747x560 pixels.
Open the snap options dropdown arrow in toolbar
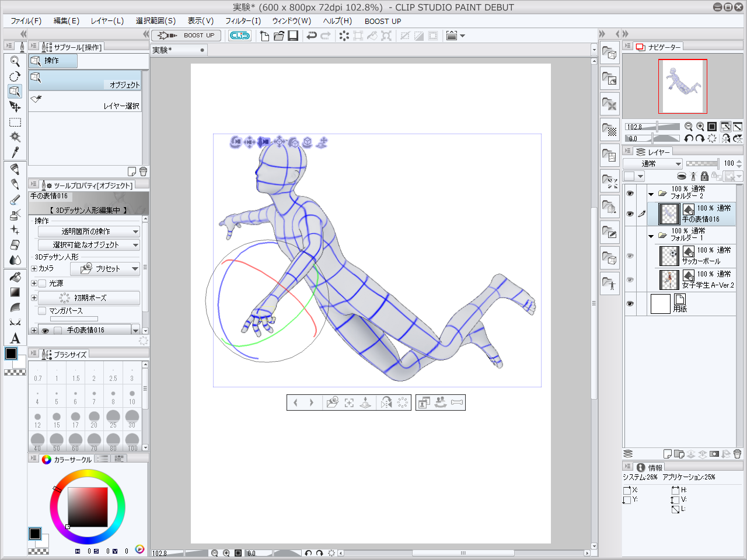pos(463,36)
